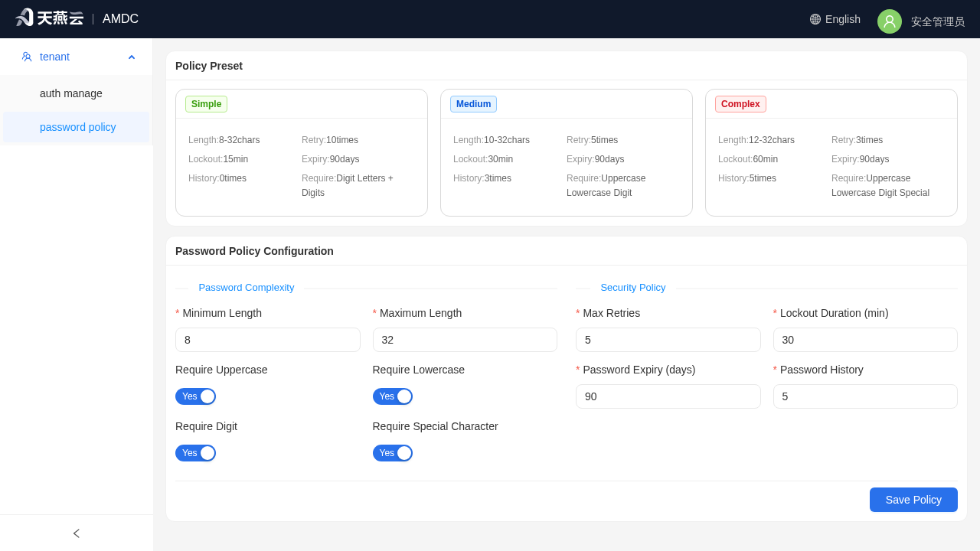The image size is (980, 551).
Task: Click 'Retry:10times' in Simple preset
Action: click(330, 140)
